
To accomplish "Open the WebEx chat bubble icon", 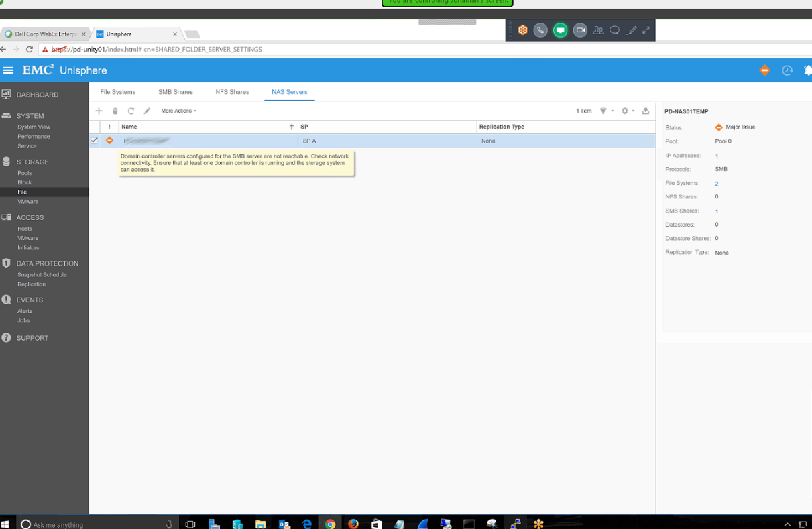I will click(614, 30).
